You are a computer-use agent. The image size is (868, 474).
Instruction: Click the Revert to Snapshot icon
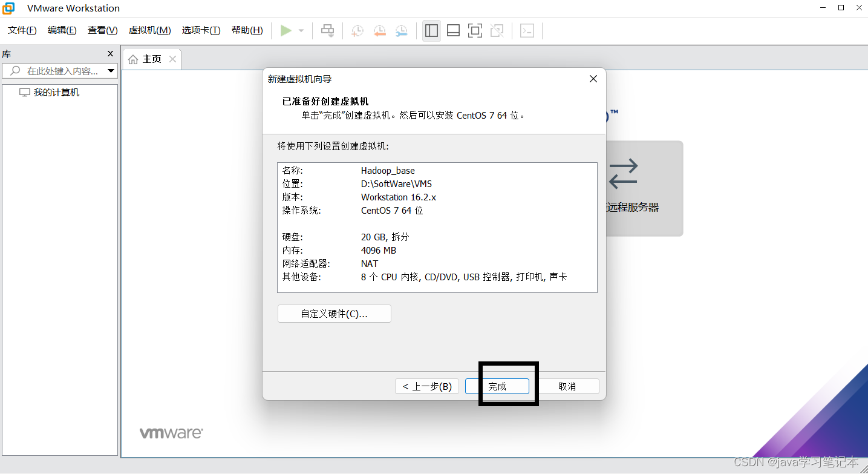[x=379, y=30]
